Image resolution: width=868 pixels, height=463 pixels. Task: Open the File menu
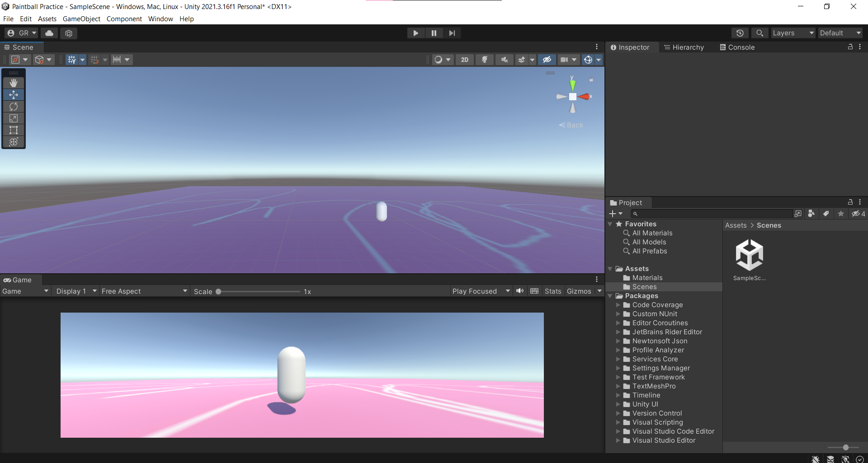tap(8, 19)
